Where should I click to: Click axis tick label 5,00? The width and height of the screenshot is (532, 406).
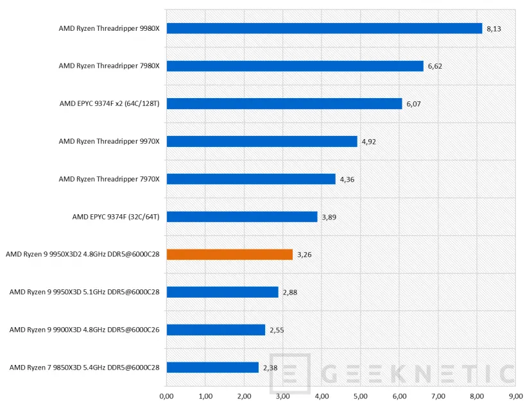360,396
